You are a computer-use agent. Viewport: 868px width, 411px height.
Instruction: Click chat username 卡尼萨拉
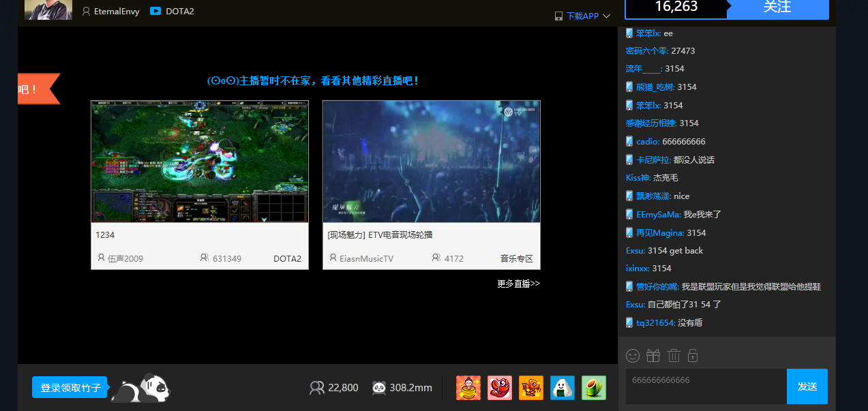pos(653,159)
